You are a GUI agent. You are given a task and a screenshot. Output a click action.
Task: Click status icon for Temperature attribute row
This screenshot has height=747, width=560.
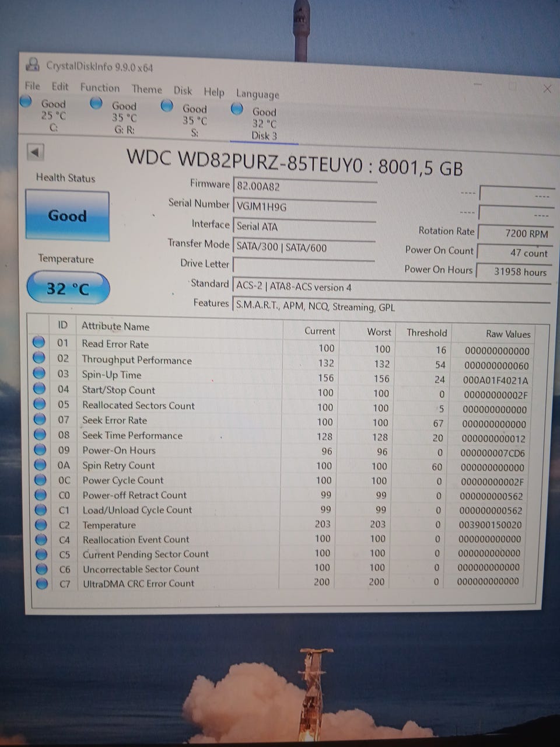point(41,525)
